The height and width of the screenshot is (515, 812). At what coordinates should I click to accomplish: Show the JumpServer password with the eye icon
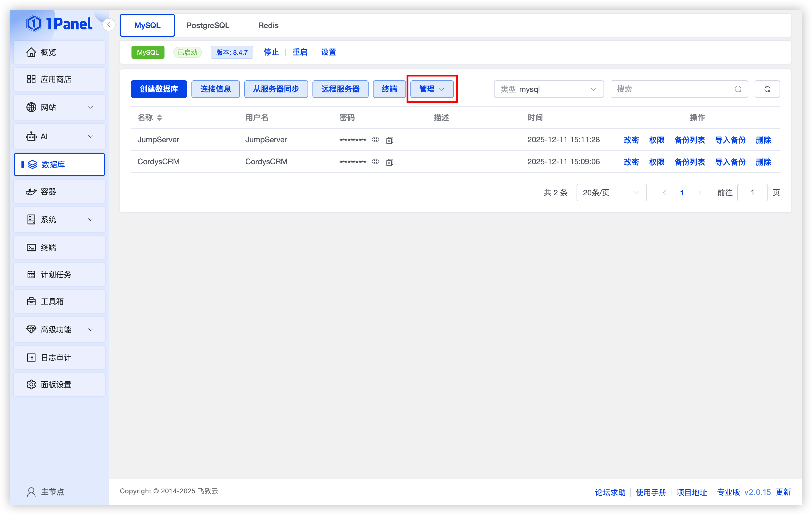pos(375,140)
